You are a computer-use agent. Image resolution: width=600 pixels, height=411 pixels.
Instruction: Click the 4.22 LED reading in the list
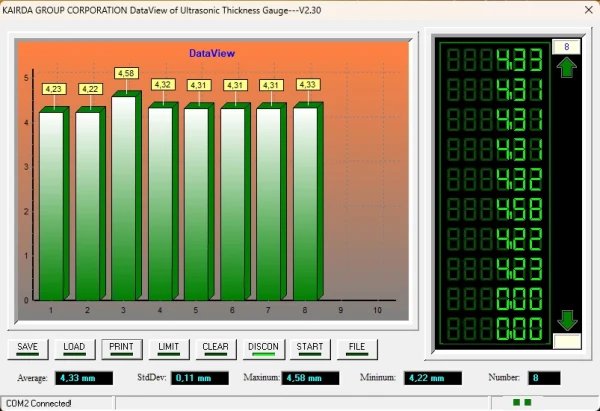(x=519, y=240)
